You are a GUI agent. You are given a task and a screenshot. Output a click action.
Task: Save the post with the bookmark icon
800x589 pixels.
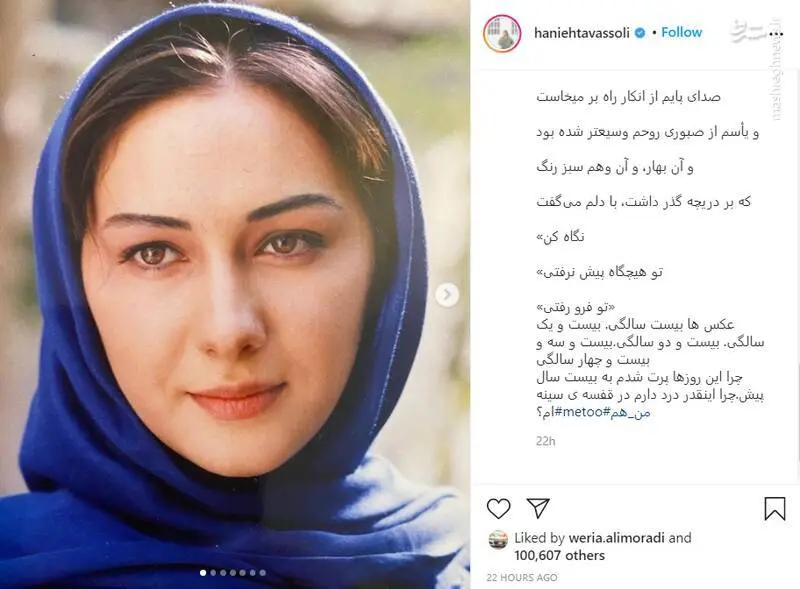(x=774, y=509)
